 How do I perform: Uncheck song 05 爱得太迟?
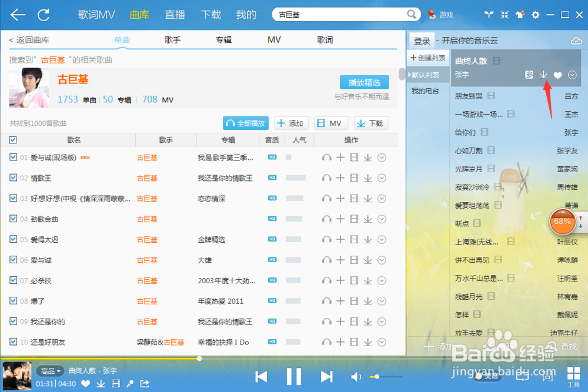(x=13, y=239)
